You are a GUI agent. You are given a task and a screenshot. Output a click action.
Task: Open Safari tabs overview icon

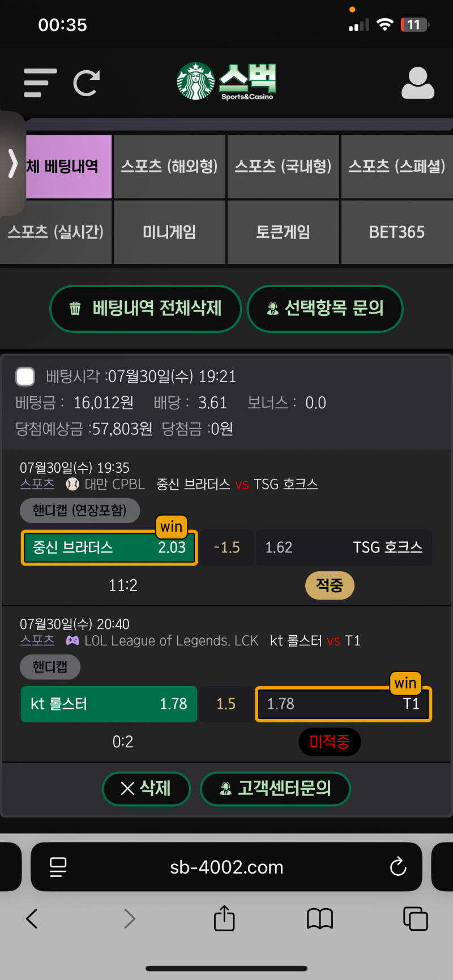tap(415, 918)
